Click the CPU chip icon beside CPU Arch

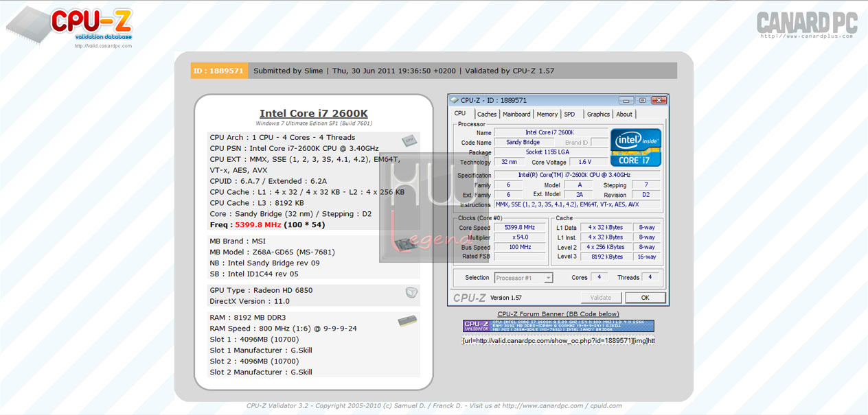click(409, 141)
